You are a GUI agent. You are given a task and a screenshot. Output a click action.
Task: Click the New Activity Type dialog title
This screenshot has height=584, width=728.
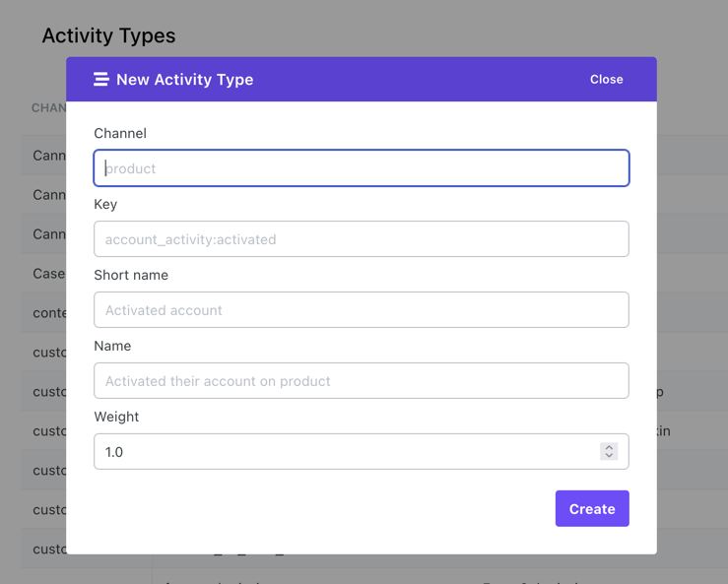(x=184, y=80)
